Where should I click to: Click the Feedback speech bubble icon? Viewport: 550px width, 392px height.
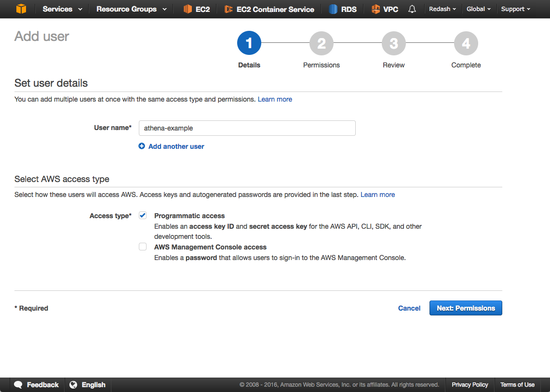tap(18, 385)
